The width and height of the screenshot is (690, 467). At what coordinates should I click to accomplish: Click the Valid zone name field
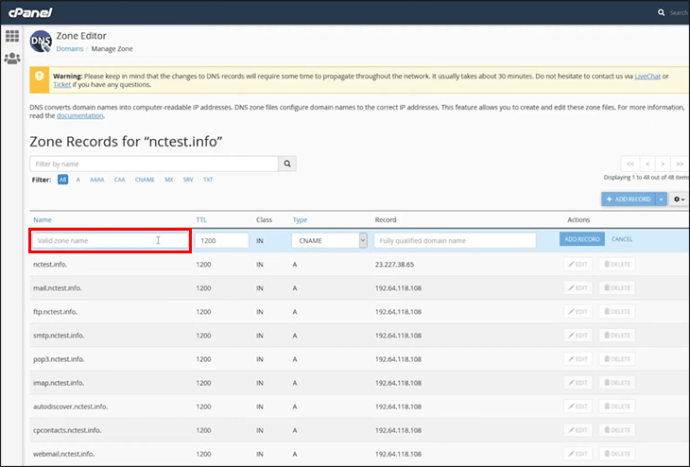(110, 241)
